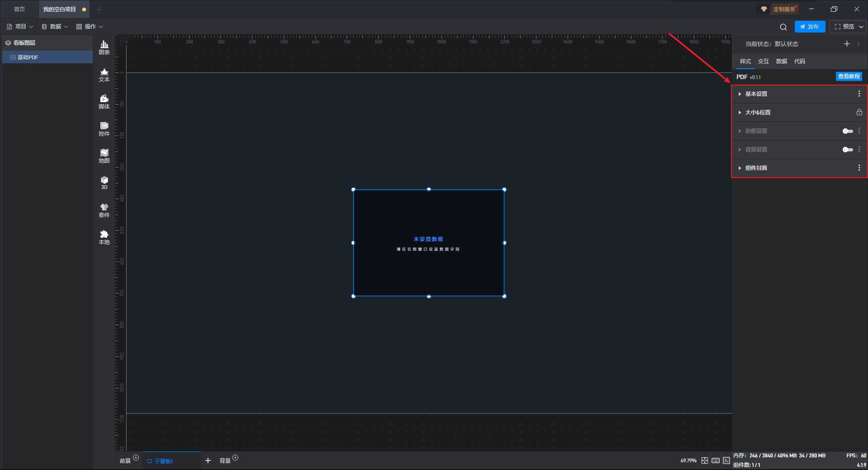This screenshot has height=470, width=868.
Task: Turn on the 背景设置 background toggle
Action: [x=847, y=150]
